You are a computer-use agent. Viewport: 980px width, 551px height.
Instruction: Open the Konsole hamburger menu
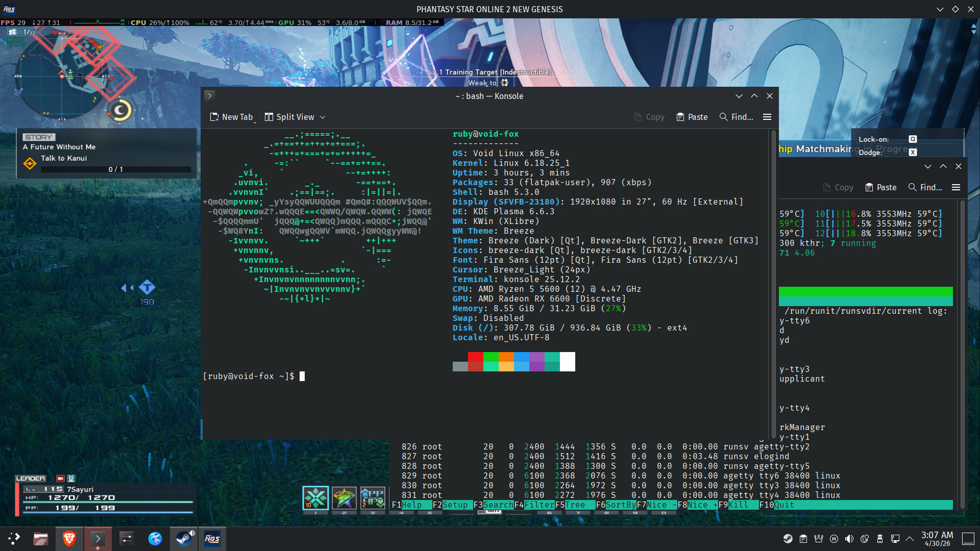[x=767, y=117]
